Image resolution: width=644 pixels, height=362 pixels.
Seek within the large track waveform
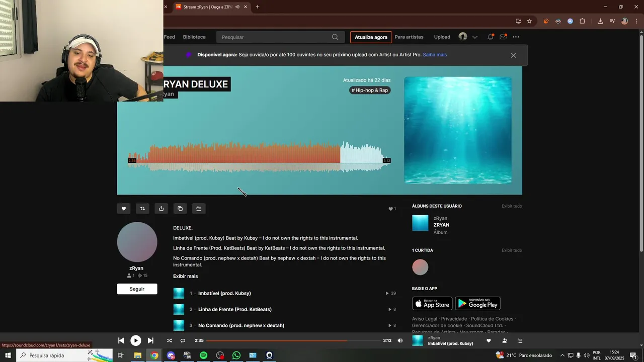point(259,157)
